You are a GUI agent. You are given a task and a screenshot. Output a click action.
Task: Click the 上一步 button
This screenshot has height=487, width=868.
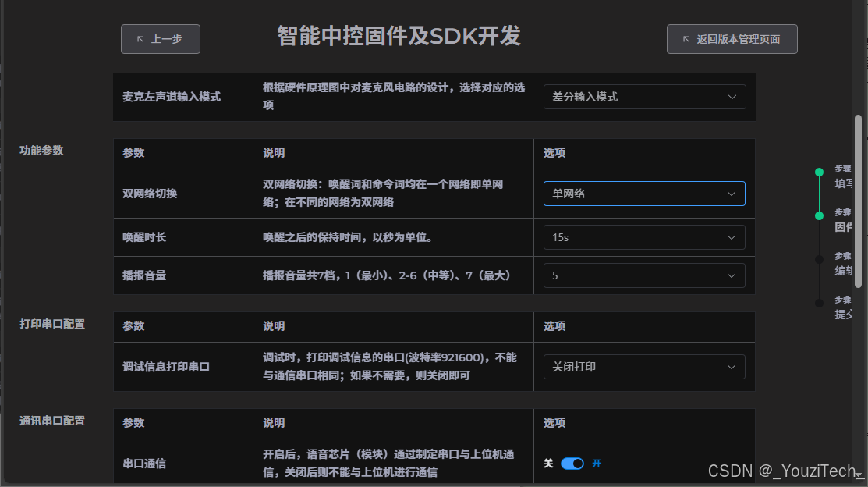160,38
